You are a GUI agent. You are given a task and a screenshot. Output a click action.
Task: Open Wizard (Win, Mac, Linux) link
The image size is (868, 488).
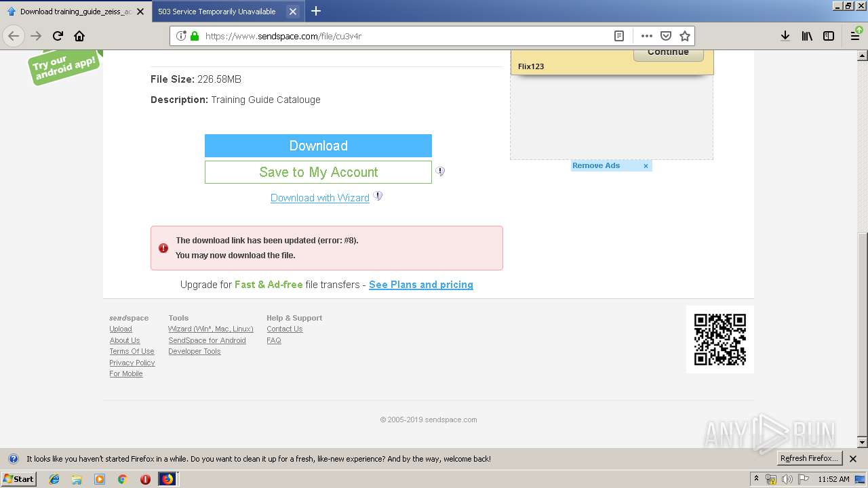tap(211, 329)
